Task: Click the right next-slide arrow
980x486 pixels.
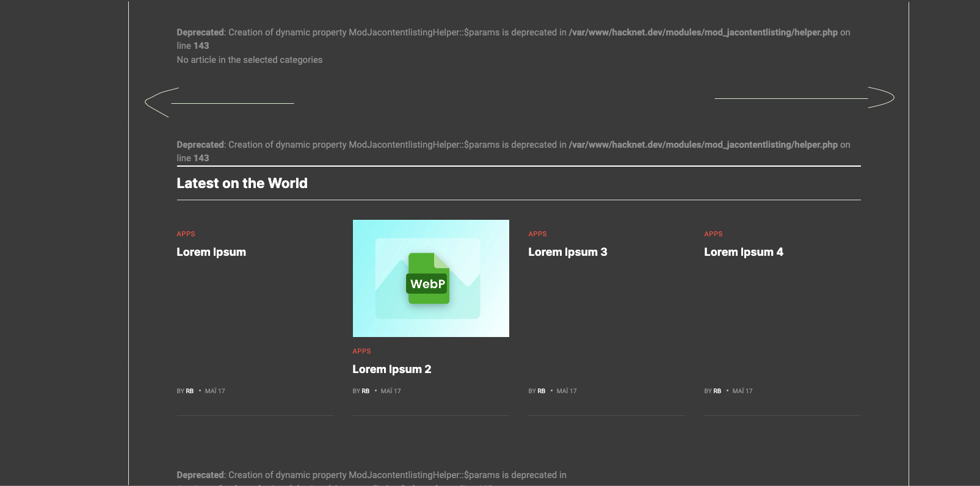Action: pos(879,98)
